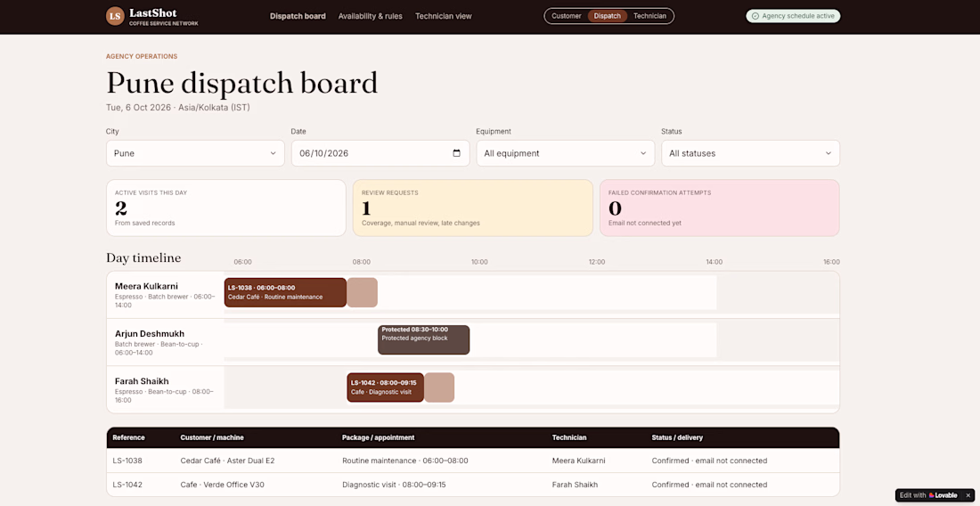Open the All equipment dropdown
980x506 pixels.
(565, 153)
